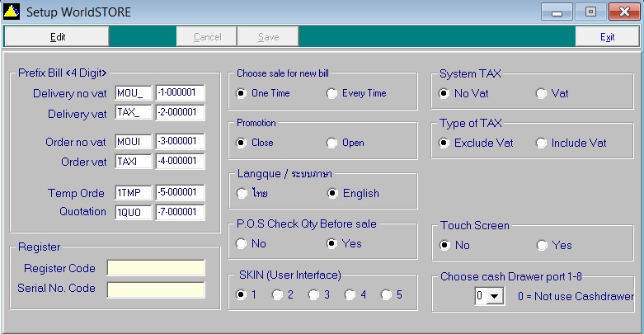Click the Delivery vat prefix field TAX_
Viewport: 644px width, 334px height.
(x=134, y=112)
